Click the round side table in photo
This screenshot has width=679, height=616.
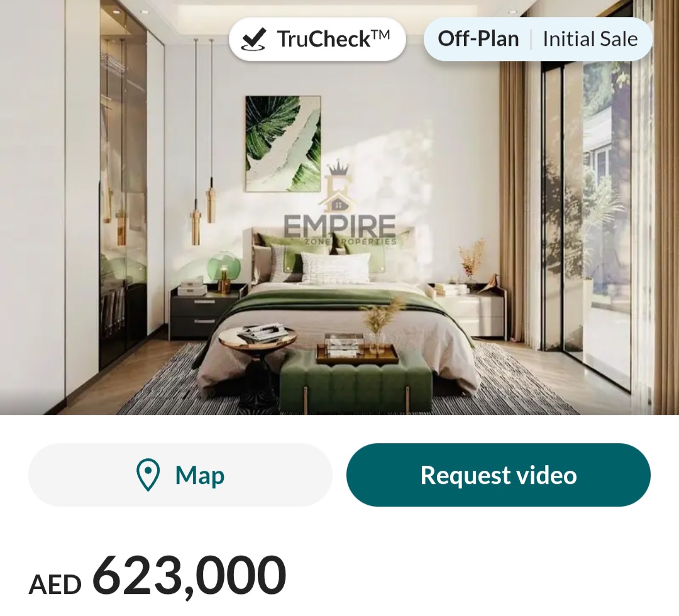(x=257, y=363)
